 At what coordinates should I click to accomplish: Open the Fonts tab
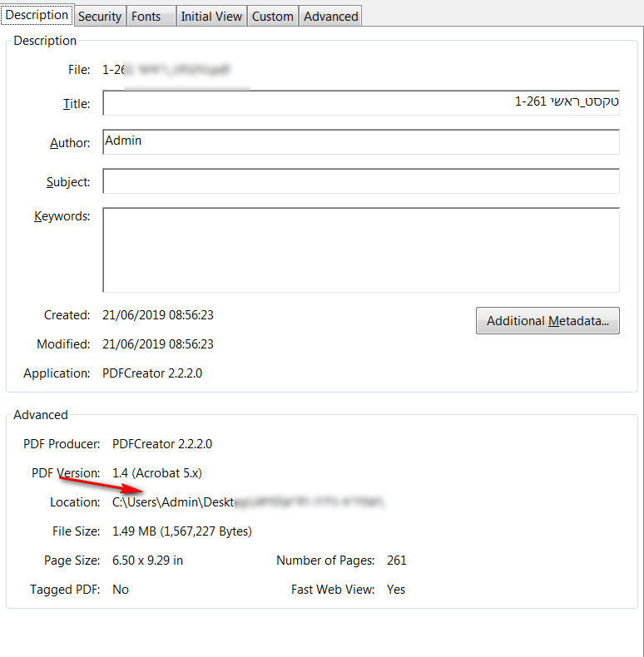151,17
